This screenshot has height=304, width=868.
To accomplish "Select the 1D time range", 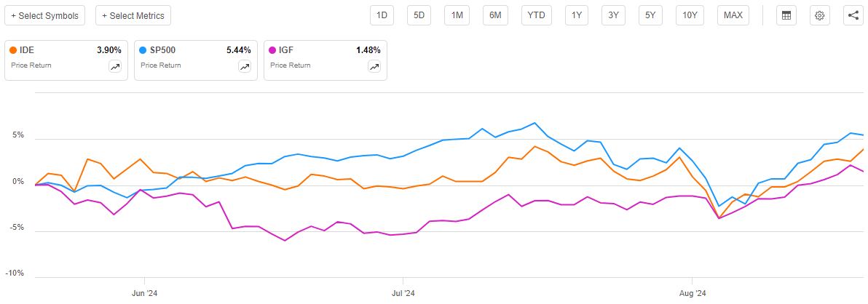I will [x=381, y=15].
